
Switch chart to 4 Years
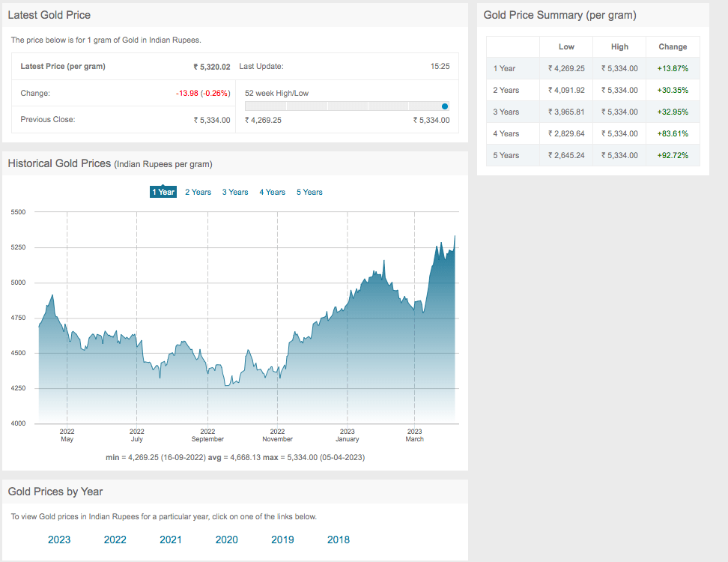click(272, 192)
